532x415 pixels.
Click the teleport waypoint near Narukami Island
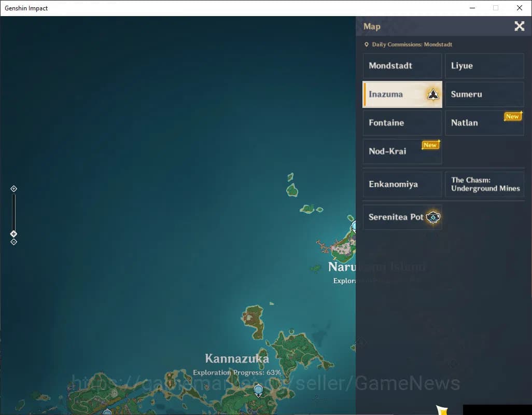coord(354,226)
